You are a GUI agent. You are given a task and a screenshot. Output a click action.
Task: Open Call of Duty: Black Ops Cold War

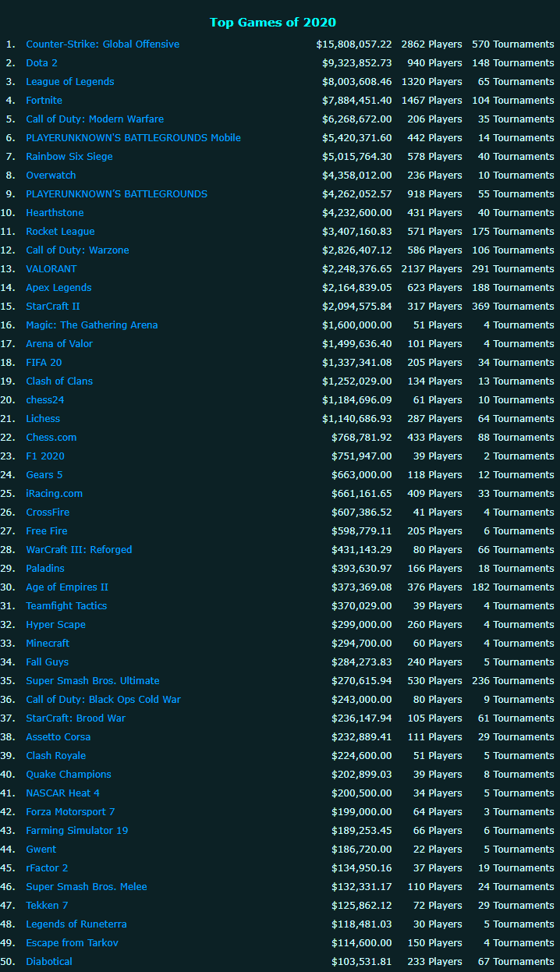103,700
